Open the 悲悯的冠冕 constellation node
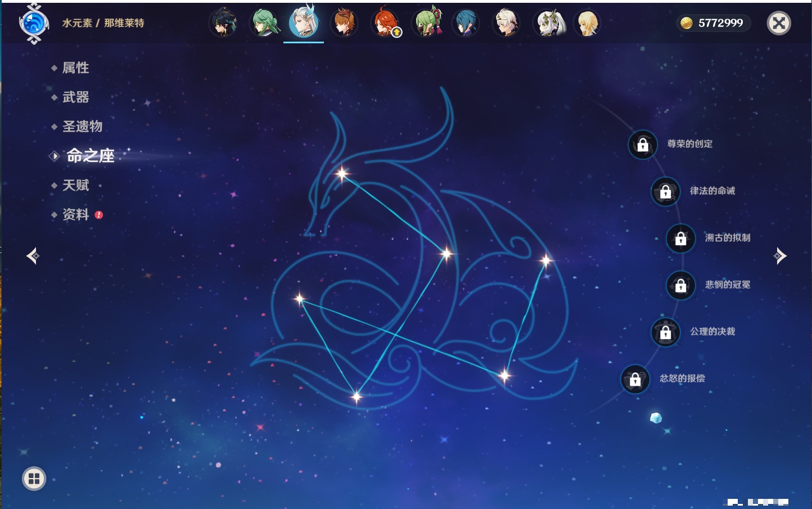Screen dimensions: 812x509 coord(681,286)
